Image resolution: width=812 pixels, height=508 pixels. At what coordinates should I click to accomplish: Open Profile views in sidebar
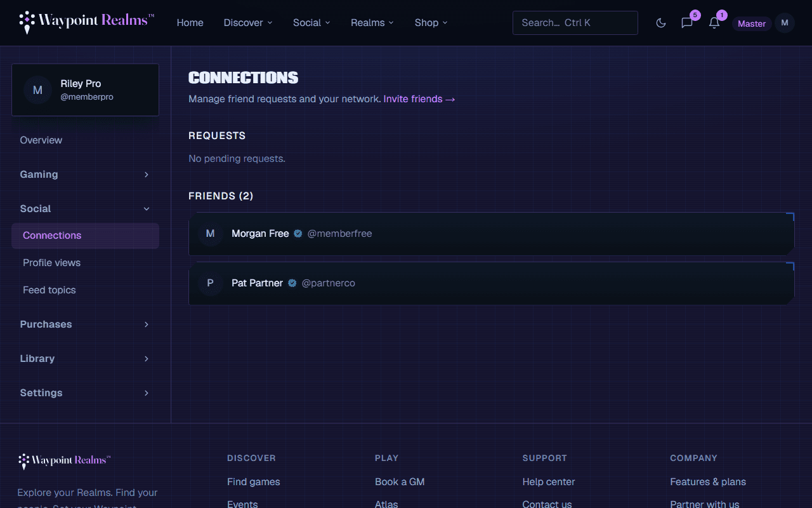coord(86,263)
